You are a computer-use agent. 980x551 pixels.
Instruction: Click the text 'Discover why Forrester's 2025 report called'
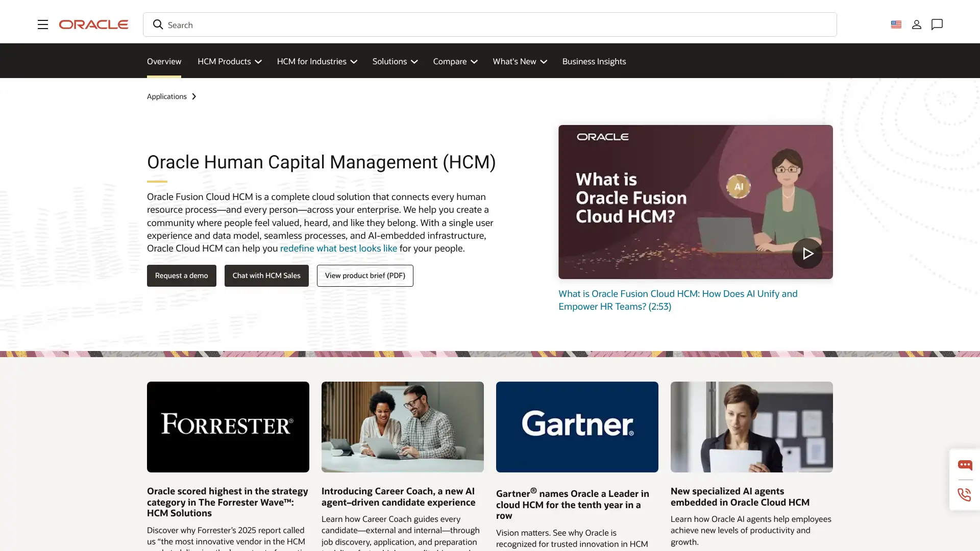click(x=226, y=530)
